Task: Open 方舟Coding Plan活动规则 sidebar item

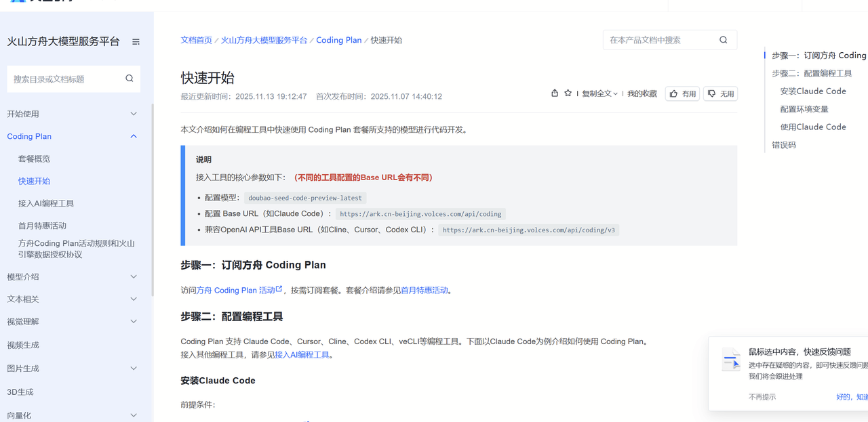Action: [x=77, y=249]
